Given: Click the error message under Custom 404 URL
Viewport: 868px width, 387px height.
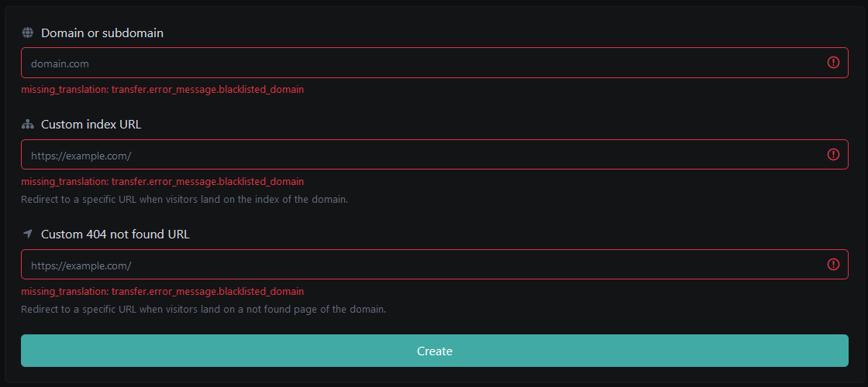Looking at the screenshot, I should tap(162, 292).
